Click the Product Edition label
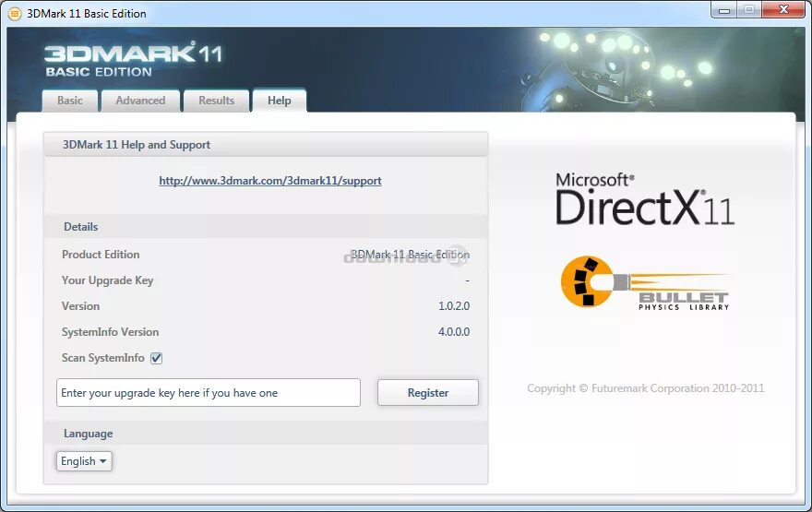 pos(101,255)
